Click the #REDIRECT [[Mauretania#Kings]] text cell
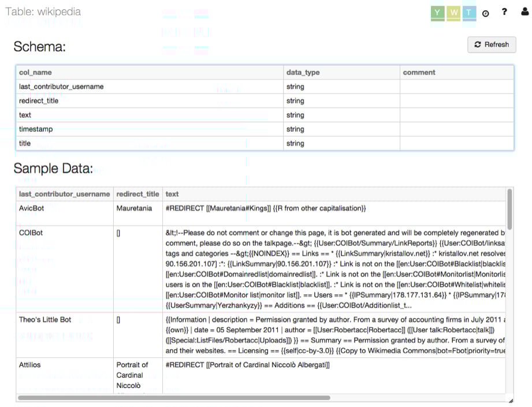Viewport: 532px width, 407px height. (x=334, y=214)
